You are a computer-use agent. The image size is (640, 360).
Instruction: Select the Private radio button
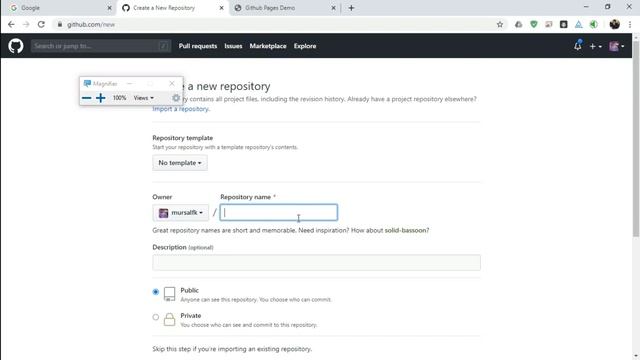[x=156, y=317]
